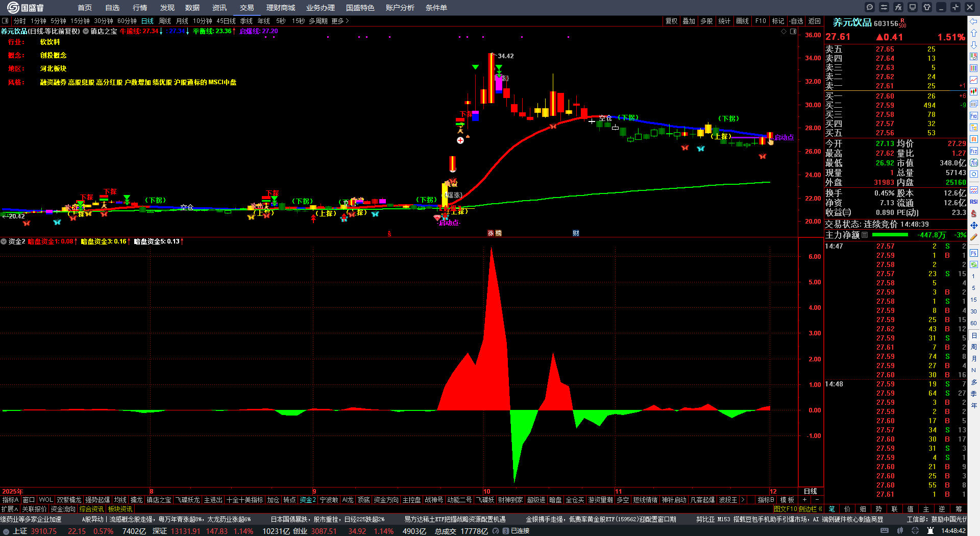Click the crosshair target icon in status bar

[915, 531]
